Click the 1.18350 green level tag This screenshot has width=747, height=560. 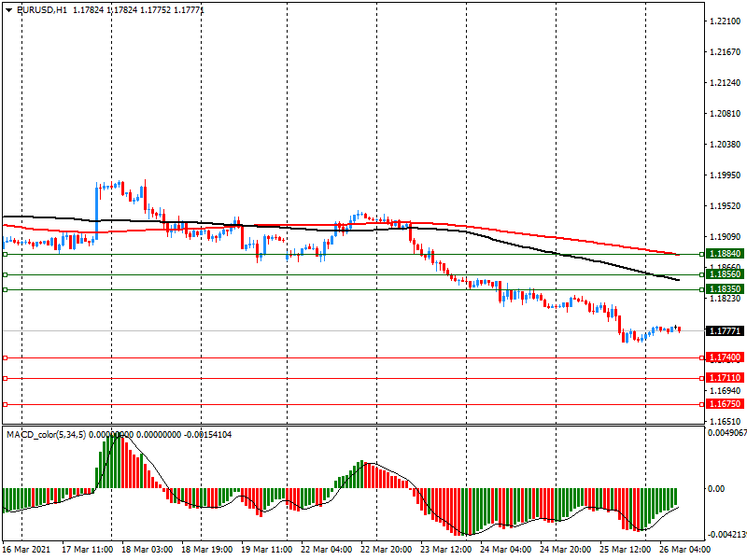(x=725, y=290)
